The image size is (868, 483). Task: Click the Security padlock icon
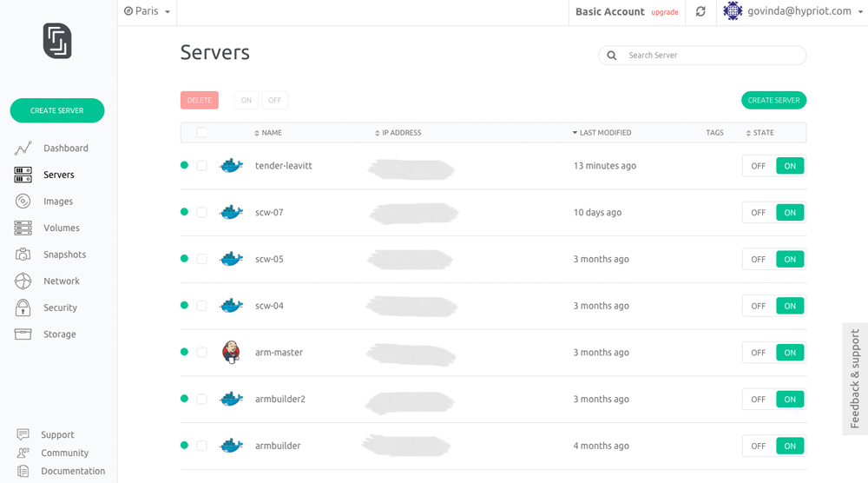tap(23, 308)
